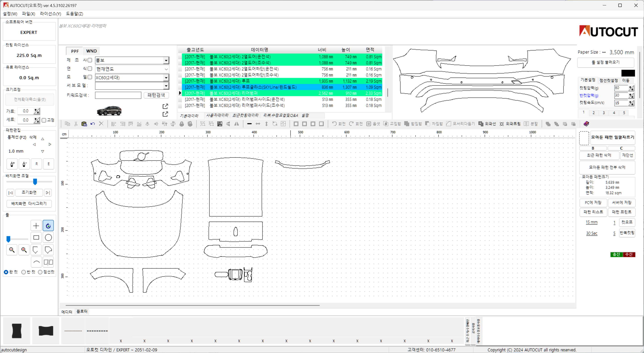
Task: Select the rectangle shape tool
Action: pyautogui.click(x=36, y=237)
